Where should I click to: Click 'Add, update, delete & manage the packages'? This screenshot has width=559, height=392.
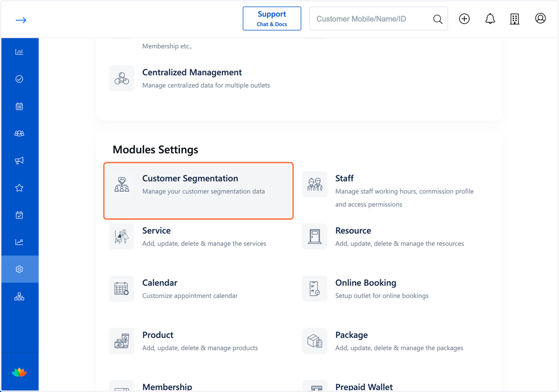(399, 348)
